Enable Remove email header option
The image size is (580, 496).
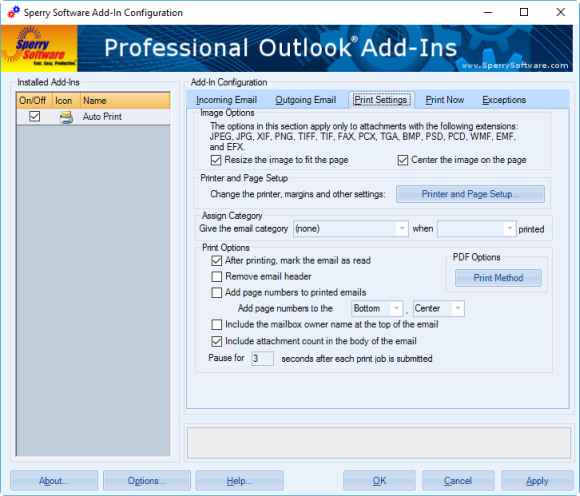click(217, 277)
